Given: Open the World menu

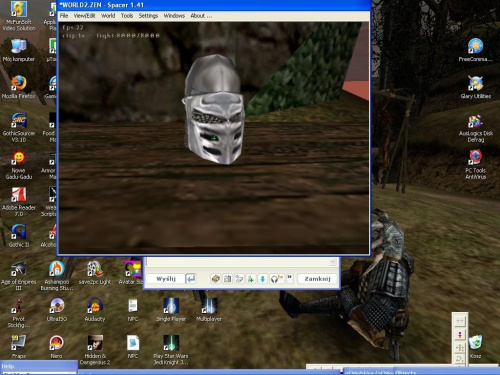Looking at the screenshot, I should pyautogui.click(x=108, y=16).
